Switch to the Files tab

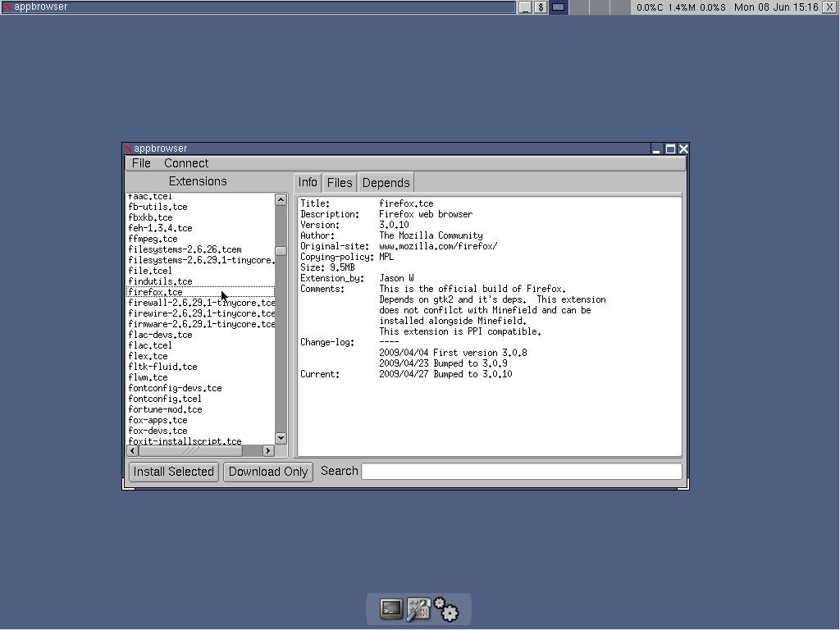pos(340,183)
